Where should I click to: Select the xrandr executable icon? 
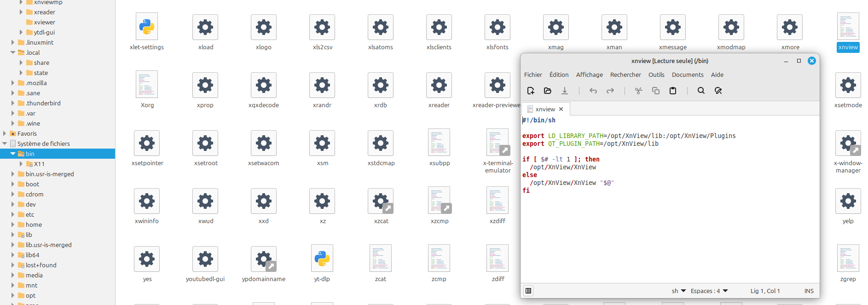coord(322,85)
